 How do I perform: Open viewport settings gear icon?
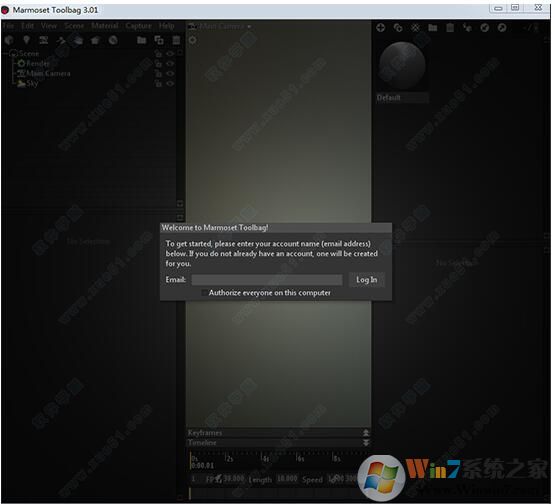click(x=193, y=40)
